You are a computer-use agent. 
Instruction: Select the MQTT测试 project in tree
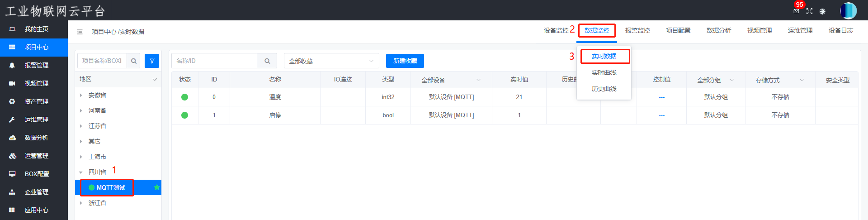tap(111, 187)
